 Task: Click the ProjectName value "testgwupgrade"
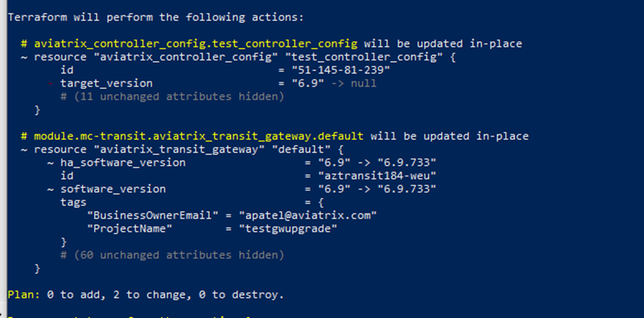288,229
